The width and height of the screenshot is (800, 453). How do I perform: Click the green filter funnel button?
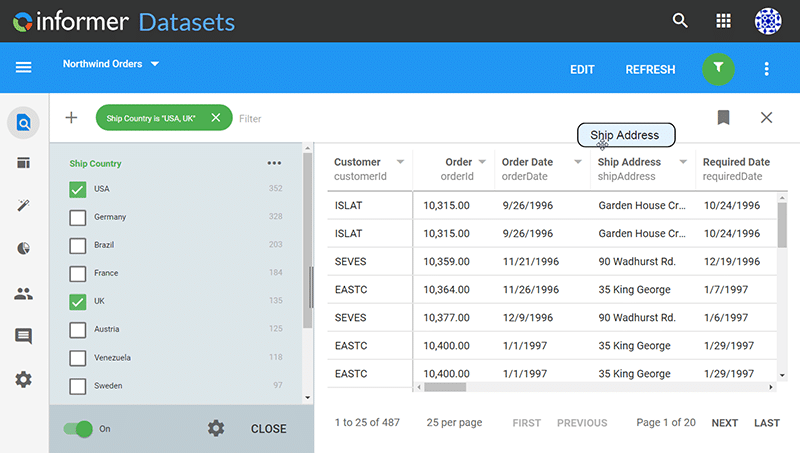pyautogui.click(x=718, y=69)
